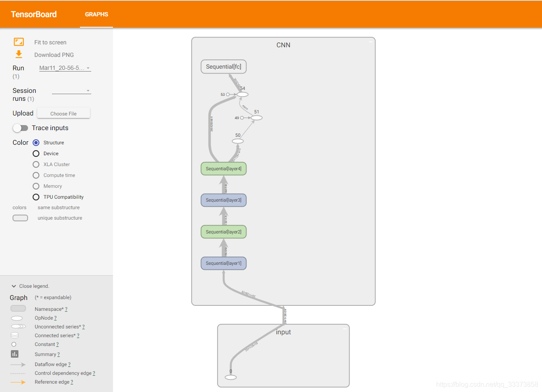Select the Device color radio button
542x392 pixels.
pyautogui.click(x=36, y=153)
